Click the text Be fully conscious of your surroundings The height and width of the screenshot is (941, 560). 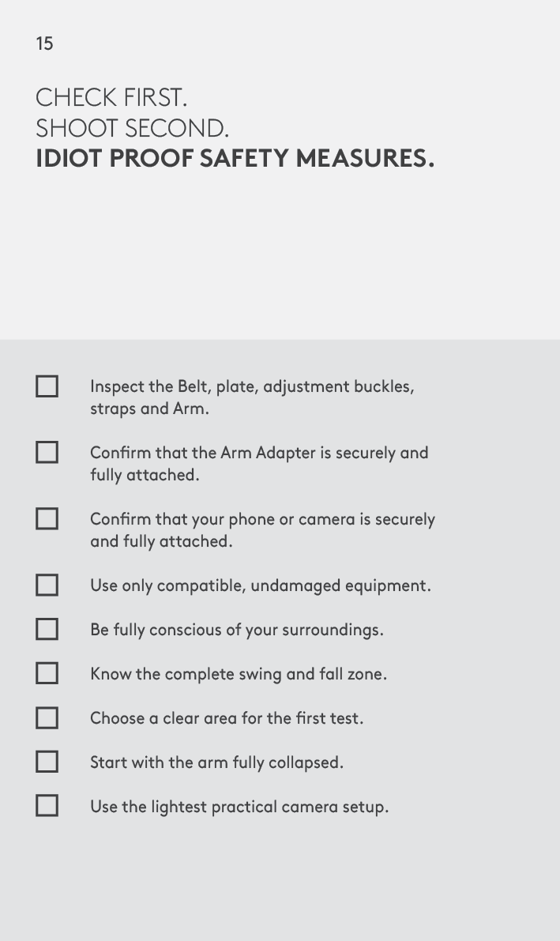[236, 630]
